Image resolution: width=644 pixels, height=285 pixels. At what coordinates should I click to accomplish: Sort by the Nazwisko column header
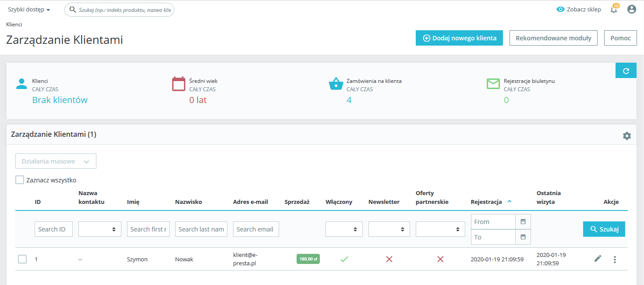pos(188,202)
